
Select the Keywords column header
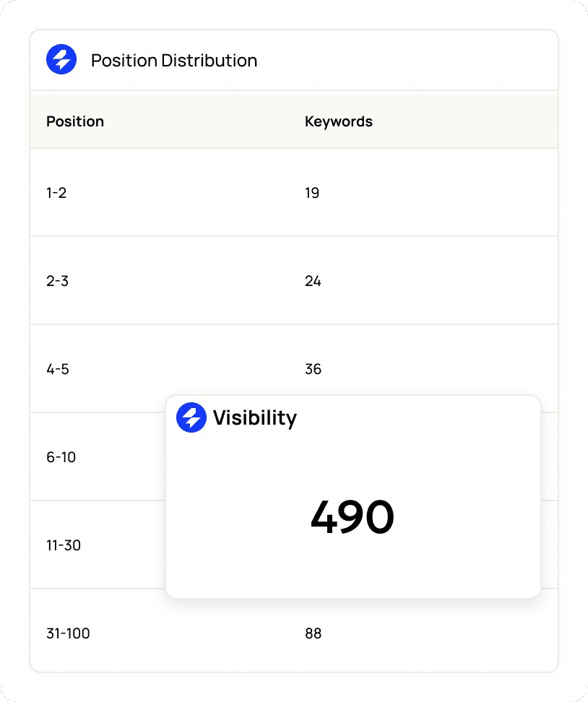pos(338,121)
